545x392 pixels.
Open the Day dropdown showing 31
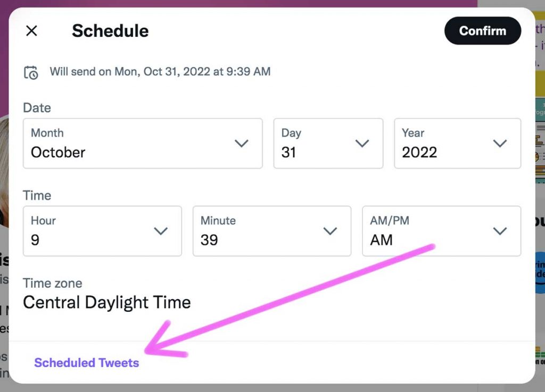click(x=328, y=144)
